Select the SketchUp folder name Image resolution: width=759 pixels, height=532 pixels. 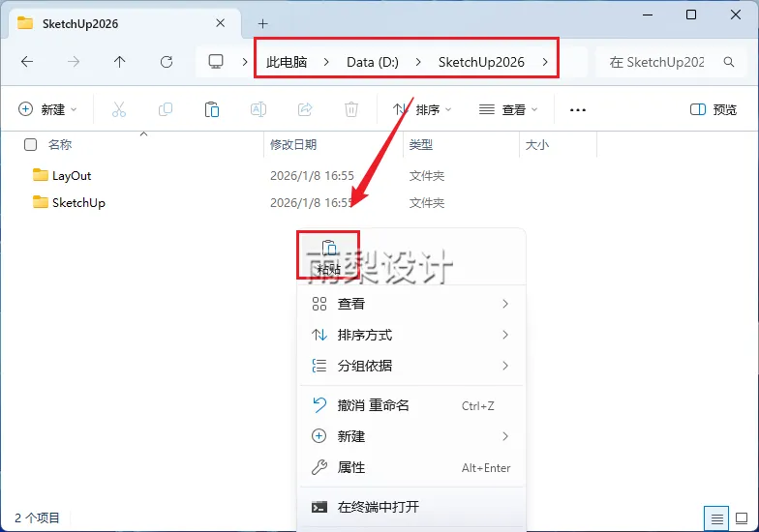tap(78, 203)
